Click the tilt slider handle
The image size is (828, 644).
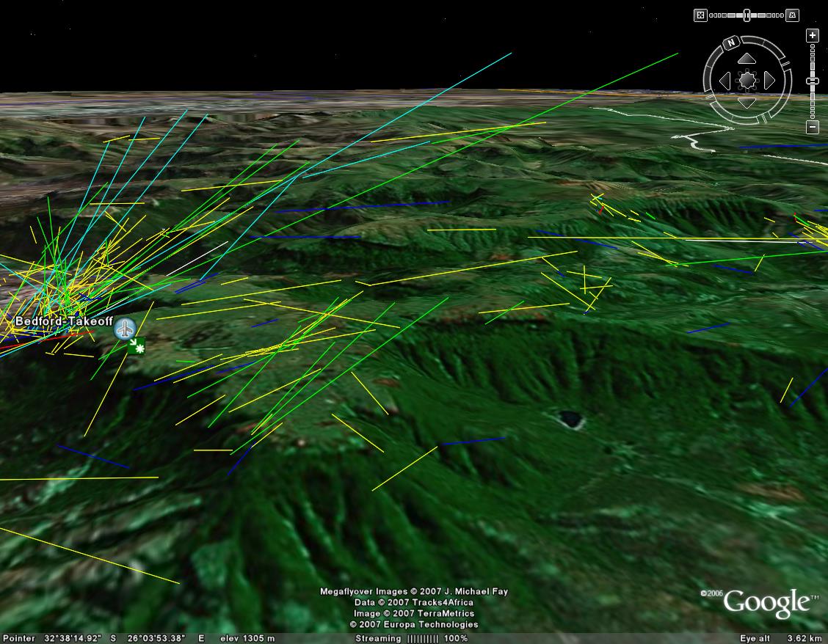point(747,15)
